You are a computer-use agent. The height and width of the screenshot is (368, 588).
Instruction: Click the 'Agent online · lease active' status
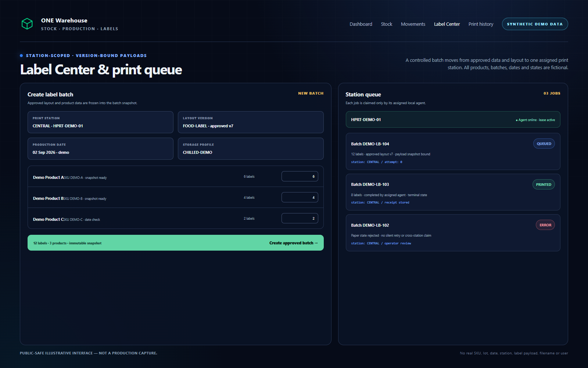(535, 120)
